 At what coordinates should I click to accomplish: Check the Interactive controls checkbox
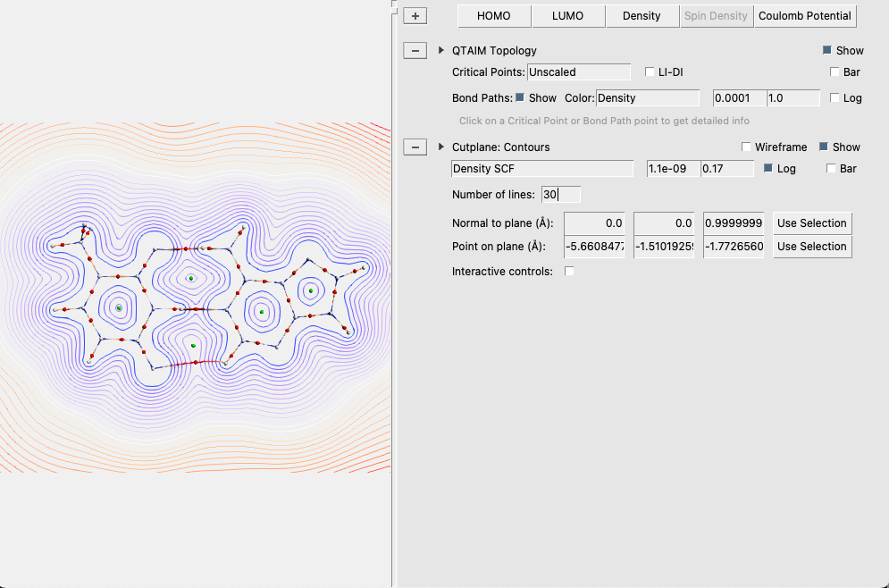pos(569,271)
